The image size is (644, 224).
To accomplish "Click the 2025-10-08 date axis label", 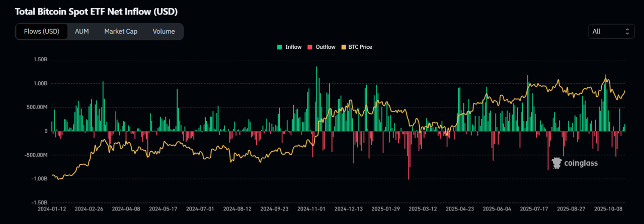I will (x=609, y=208).
